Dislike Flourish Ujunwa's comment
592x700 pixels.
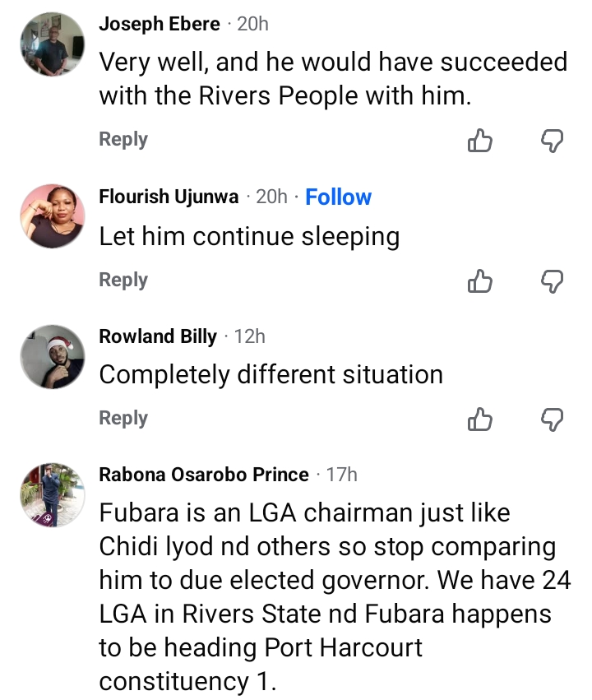[553, 281]
